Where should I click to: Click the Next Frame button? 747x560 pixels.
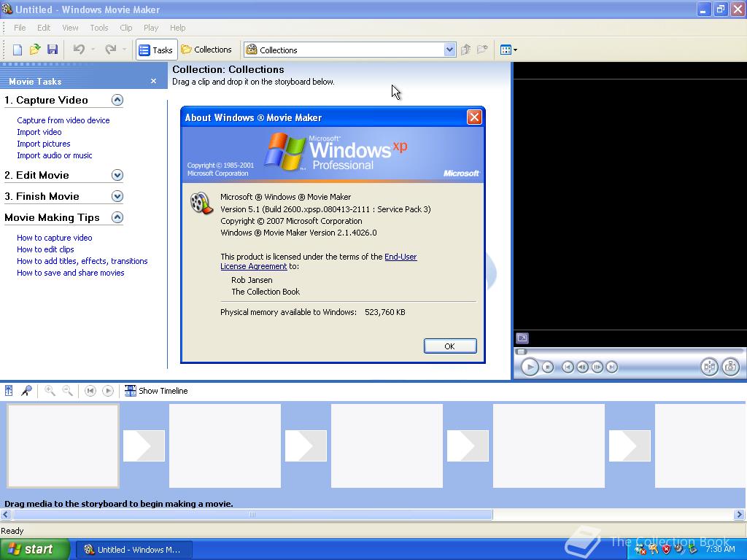tap(597, 367)
